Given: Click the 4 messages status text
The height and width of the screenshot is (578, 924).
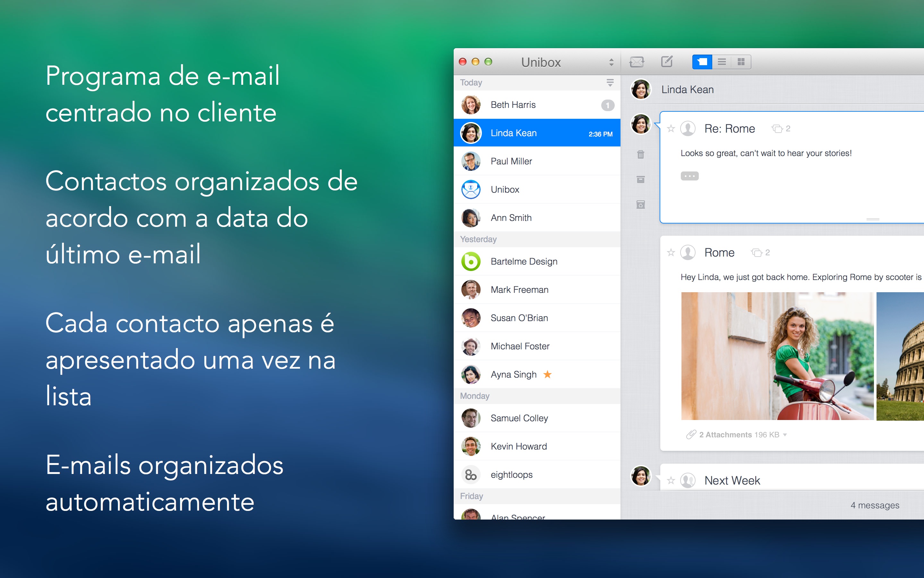Looking at the screenshot, I should click(875, 505).
